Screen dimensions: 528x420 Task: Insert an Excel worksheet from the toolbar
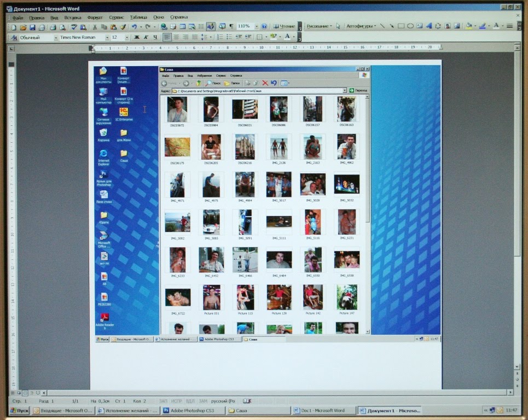[x=192, y=26]
